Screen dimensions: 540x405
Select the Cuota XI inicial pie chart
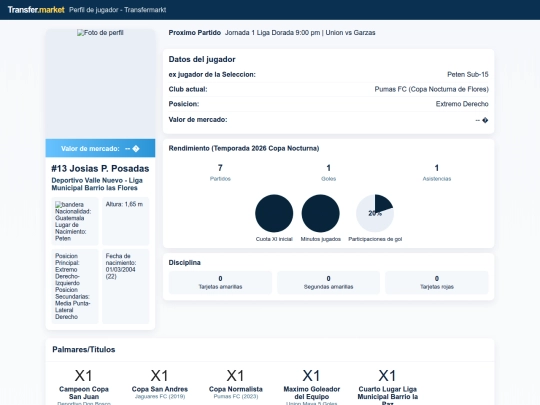[274, 213]
